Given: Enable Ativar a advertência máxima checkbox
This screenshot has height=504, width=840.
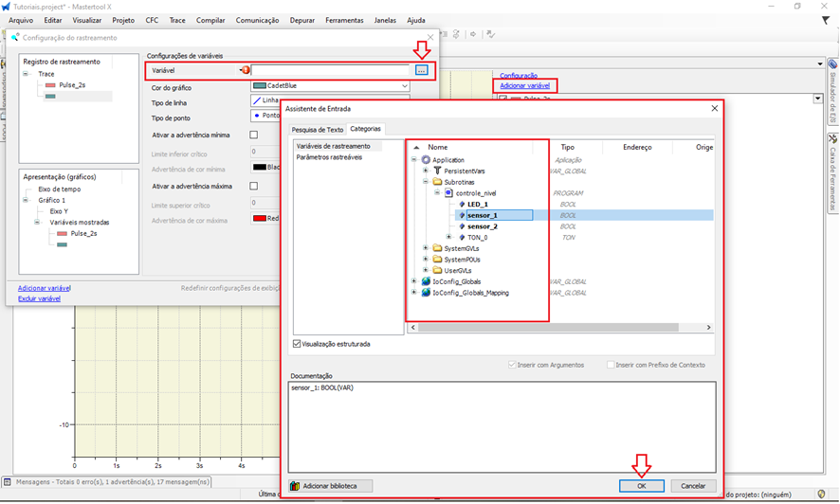Looking at the screenshot, I should 253,187.
